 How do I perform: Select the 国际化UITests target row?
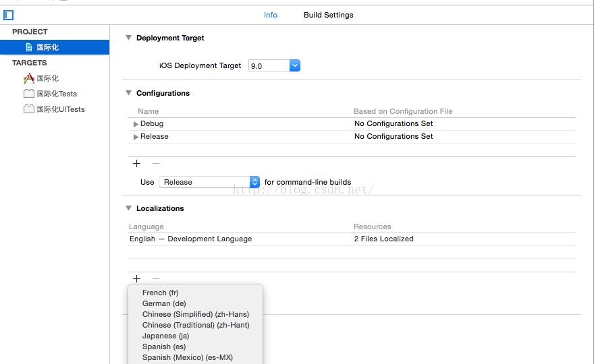click(55, 109)
